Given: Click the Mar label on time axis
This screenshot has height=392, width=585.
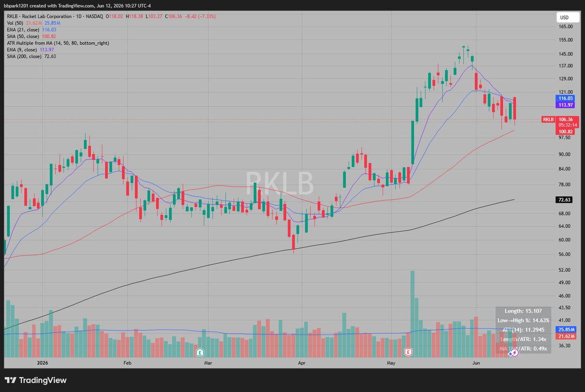Looking at the screenshot, I should 208,363.
